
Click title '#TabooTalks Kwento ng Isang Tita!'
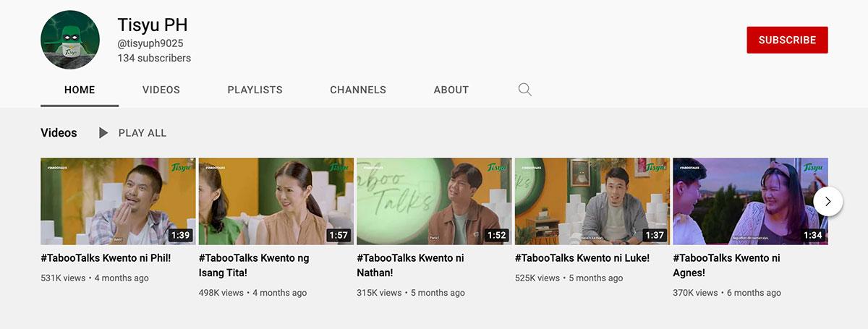[254, 265]
